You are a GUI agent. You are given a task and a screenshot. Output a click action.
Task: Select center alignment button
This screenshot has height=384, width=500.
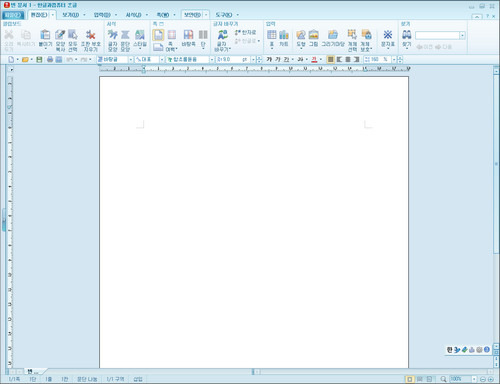click(348, 59)
